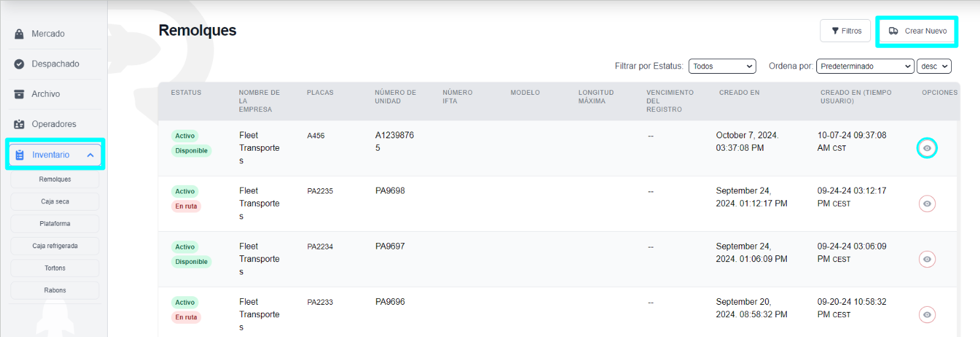The image size is (980, 337).
Task: Click the Inventario clipboard icon
Action: coord(19,155)
